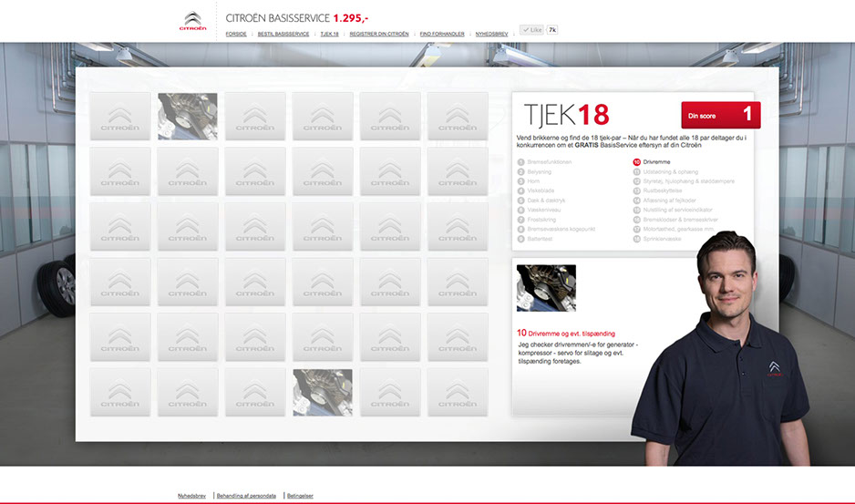The height and width of the screenshot is (504, 855).
Task: Click the revealed engine belt card in the top row
Action: point(188,116)
